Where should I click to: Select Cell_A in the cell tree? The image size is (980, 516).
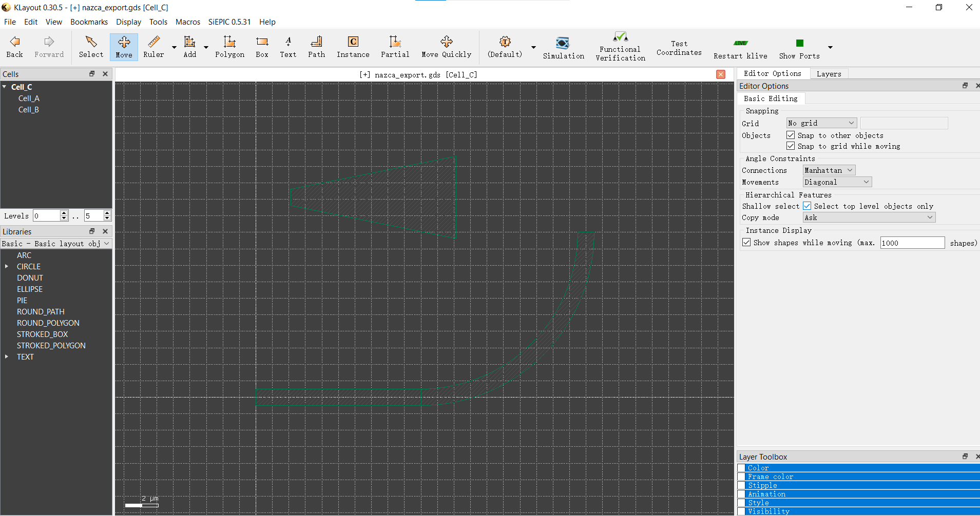(29, 98)
